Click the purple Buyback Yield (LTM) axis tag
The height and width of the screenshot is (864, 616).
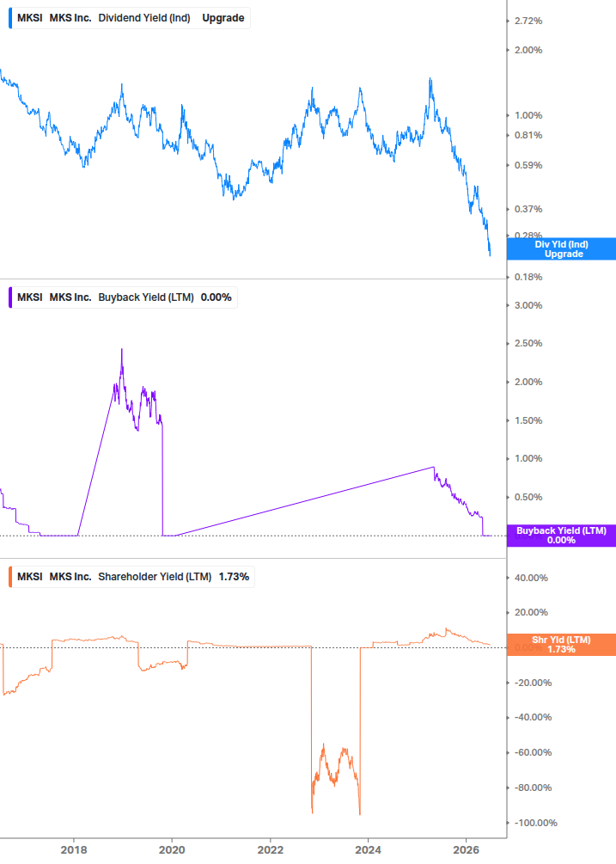(x=561, y=536)
